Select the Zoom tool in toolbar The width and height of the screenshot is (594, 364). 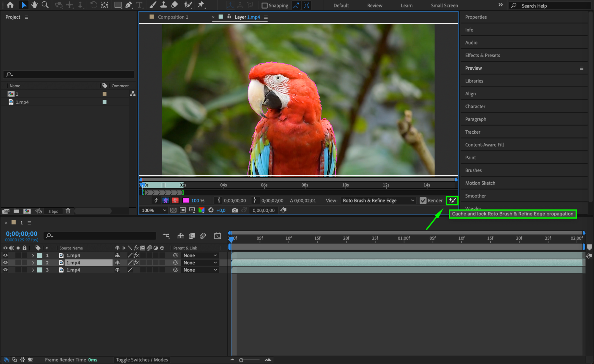pyautogui.click(x=45, y=5)
